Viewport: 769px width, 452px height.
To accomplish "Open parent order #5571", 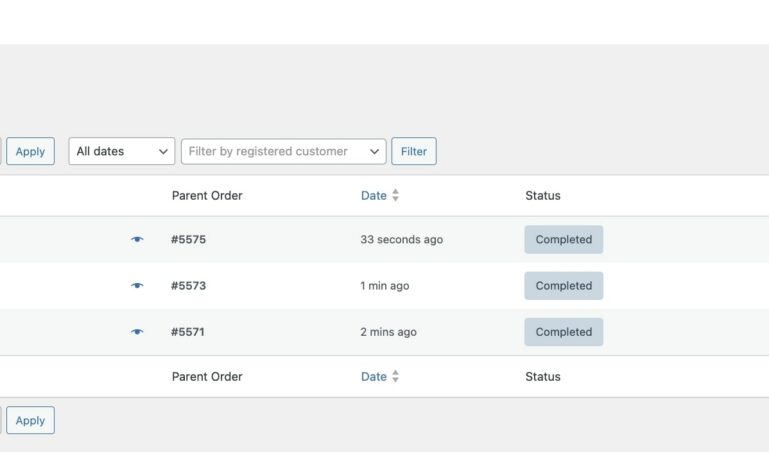I will point(188,332).
